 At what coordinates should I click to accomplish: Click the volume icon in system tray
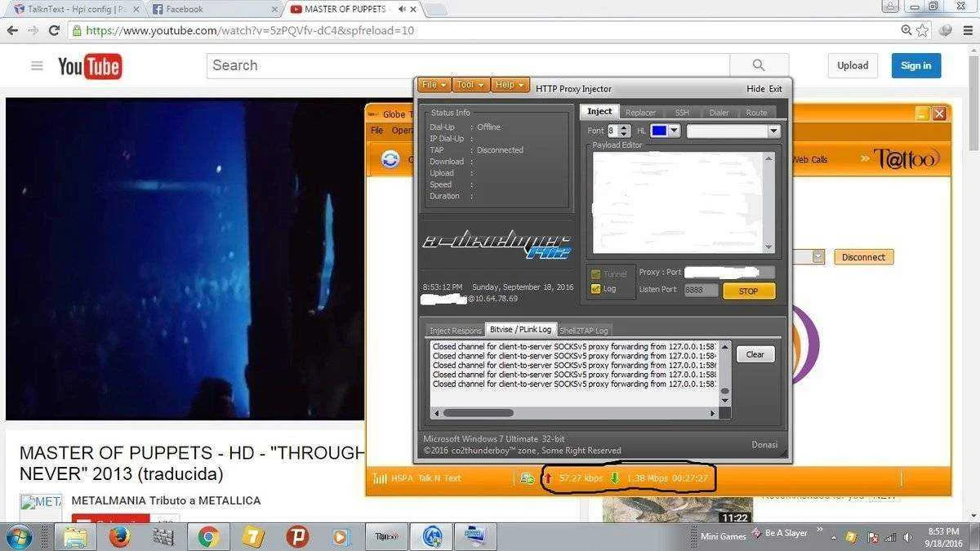pos(909,537)
